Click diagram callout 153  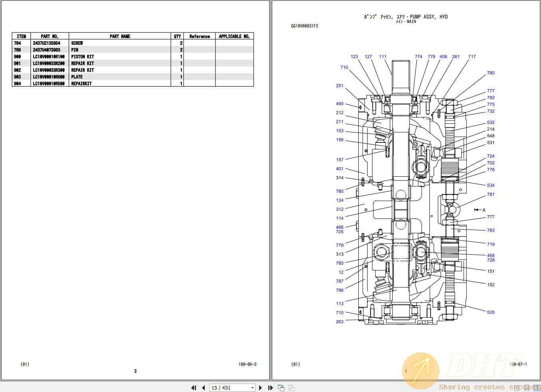339,131
